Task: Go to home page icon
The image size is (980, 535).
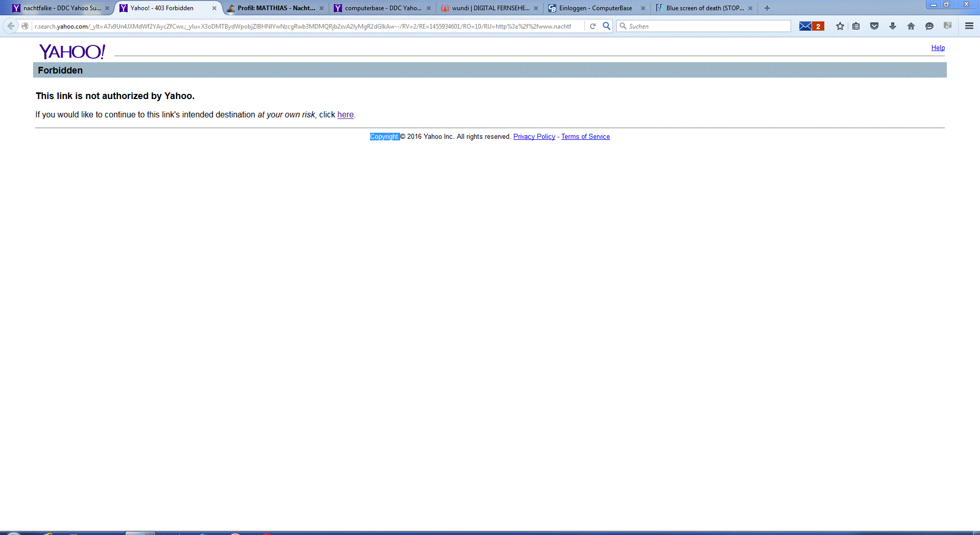Action: pyautogui.click(x=911, y=26)
